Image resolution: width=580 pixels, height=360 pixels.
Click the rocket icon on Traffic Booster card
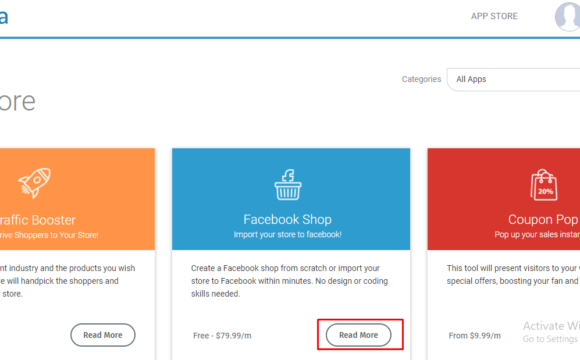34,183
